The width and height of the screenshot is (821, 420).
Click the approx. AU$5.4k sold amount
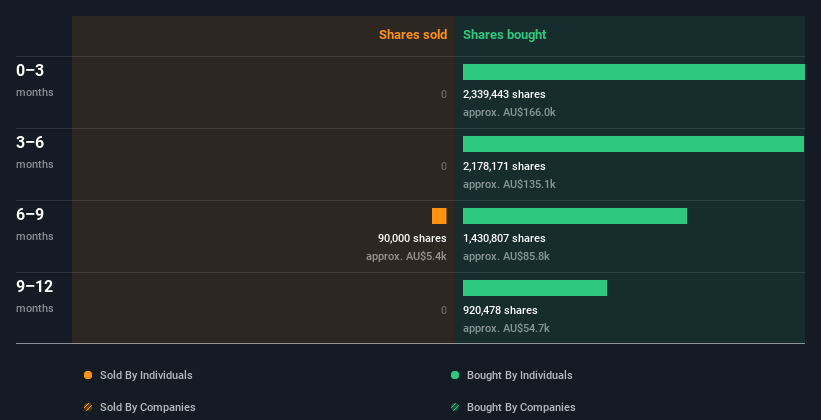point(406,256)
